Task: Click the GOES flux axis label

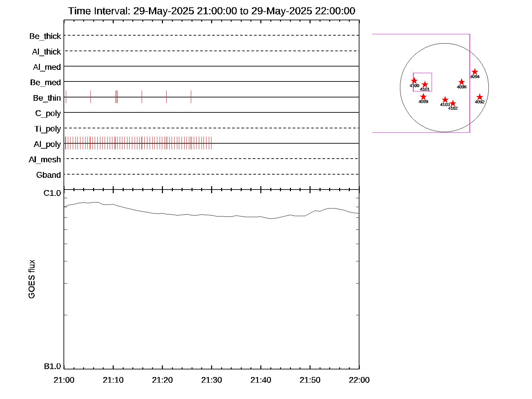Action: coord(32,279)
